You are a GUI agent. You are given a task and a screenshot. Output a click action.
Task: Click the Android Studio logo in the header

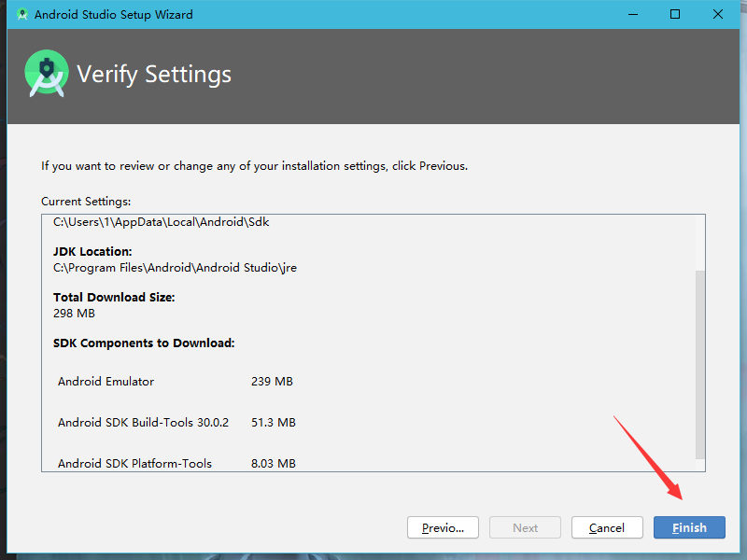tap(46, 74)
